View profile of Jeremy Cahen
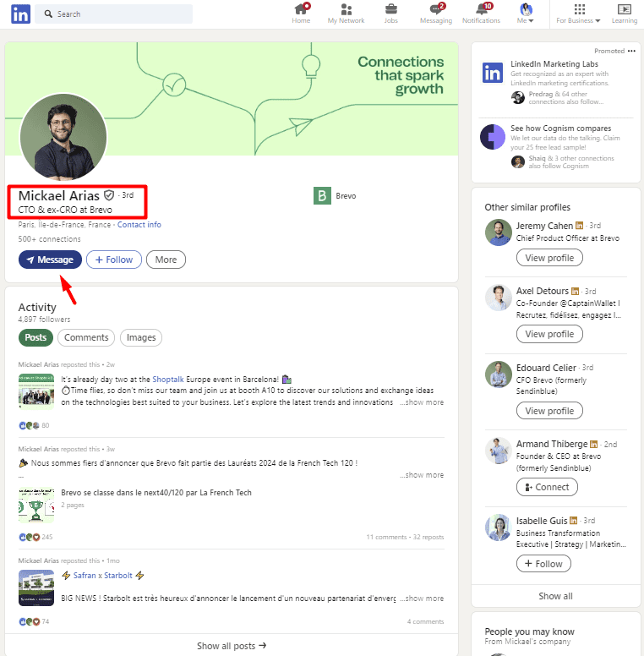Viewport: 644px width, 656px height. click(x=549, y=258)
